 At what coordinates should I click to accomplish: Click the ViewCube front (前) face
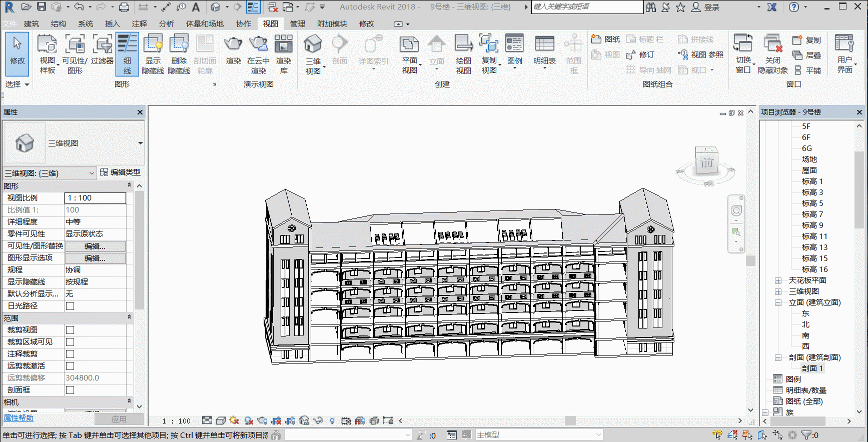pos(706,163)
